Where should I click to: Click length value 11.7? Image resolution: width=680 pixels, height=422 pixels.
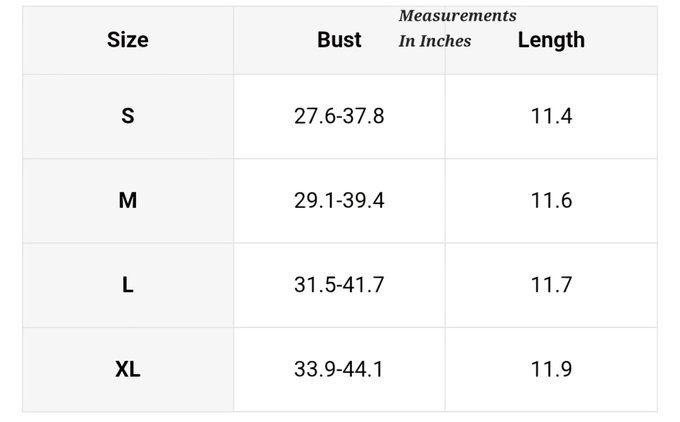click(552, 285)
